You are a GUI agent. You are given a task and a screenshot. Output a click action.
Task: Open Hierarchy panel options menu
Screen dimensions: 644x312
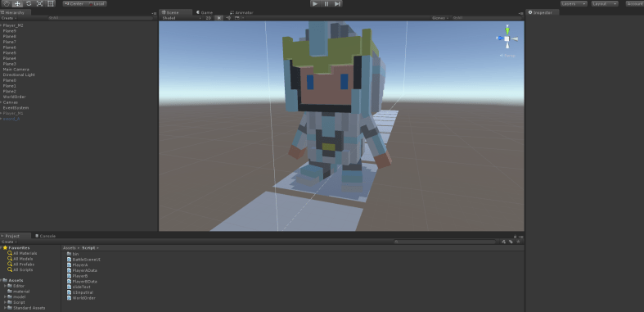tap(154, 13)
